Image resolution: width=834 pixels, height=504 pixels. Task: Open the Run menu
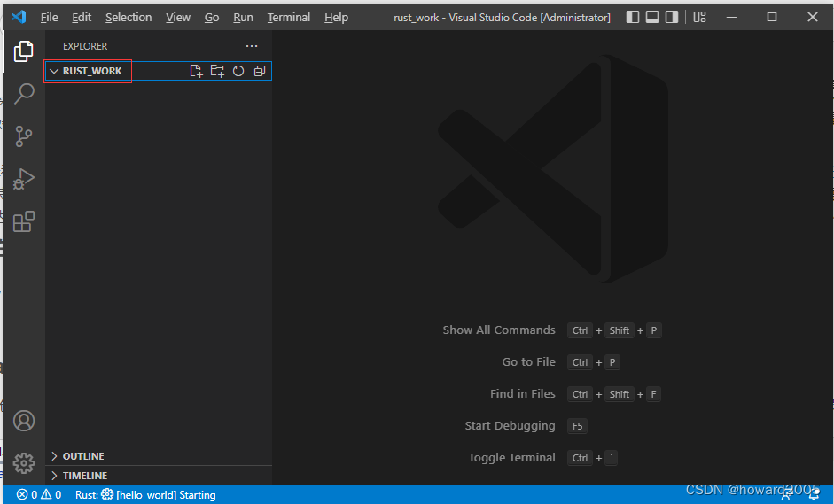(x=243, y=17)
